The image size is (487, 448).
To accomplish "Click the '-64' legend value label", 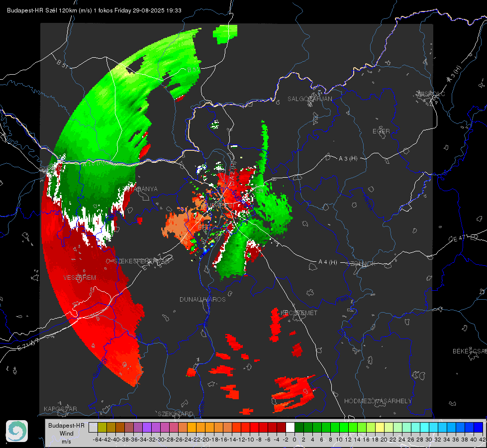I will (97, 440).
